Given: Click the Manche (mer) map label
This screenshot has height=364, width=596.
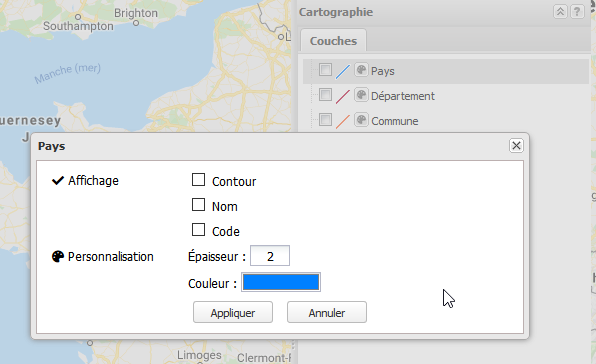Looking at the screenshot, I should 68,73.
